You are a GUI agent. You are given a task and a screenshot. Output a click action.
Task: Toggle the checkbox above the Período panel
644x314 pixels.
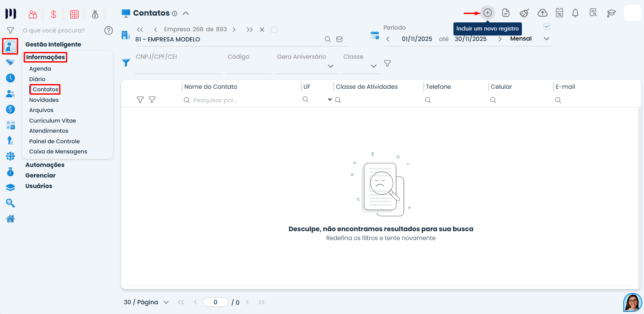(x=547, y=26)
